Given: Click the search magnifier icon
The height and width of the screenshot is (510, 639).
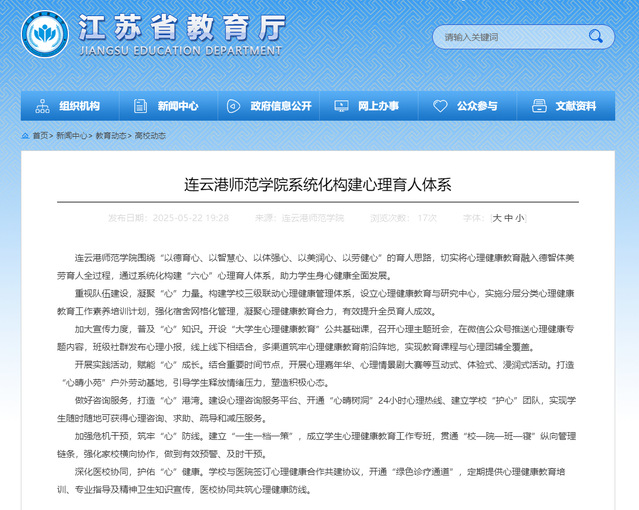Looking at the screenshot, I should (597, 37).
